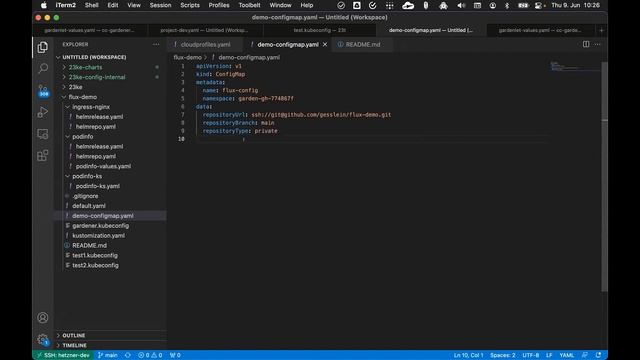The width and height of the screenshot is (640, 360).
Task: Open editor more actions ellipsis
Action: (x=597, y=44)
